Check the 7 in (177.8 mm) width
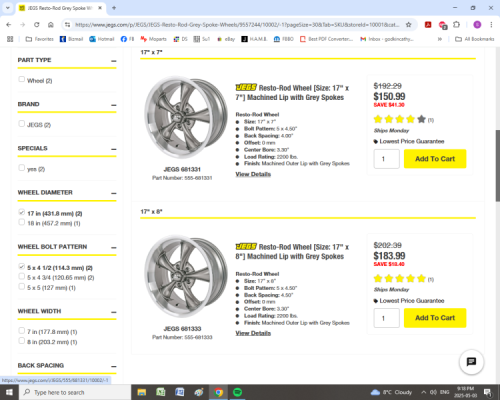The image size is (500, 400). pyautogui.click(x=22, y=330)
